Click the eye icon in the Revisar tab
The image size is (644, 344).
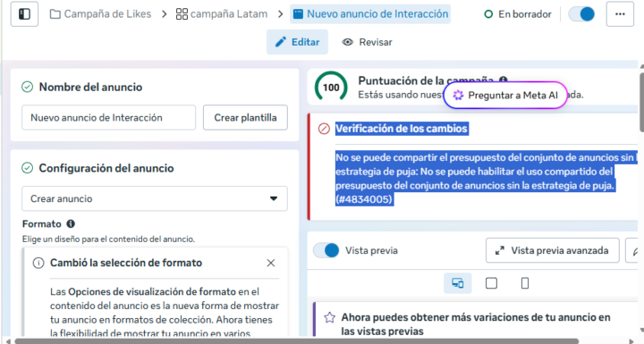pyautogui.click(x=347, y=42)
